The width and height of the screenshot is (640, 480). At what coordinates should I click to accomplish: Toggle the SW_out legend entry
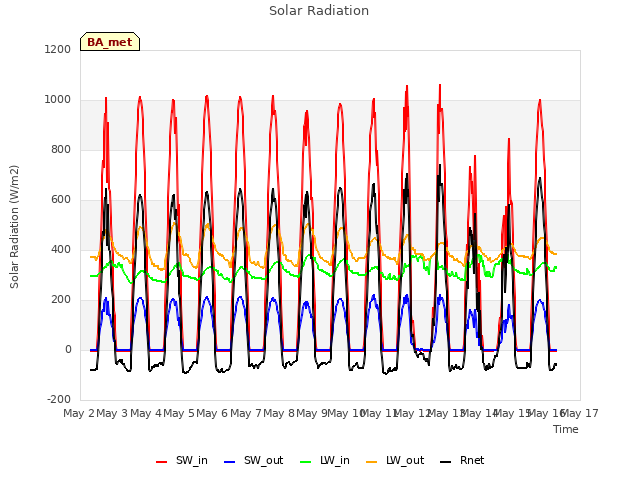tap(253, 460)
